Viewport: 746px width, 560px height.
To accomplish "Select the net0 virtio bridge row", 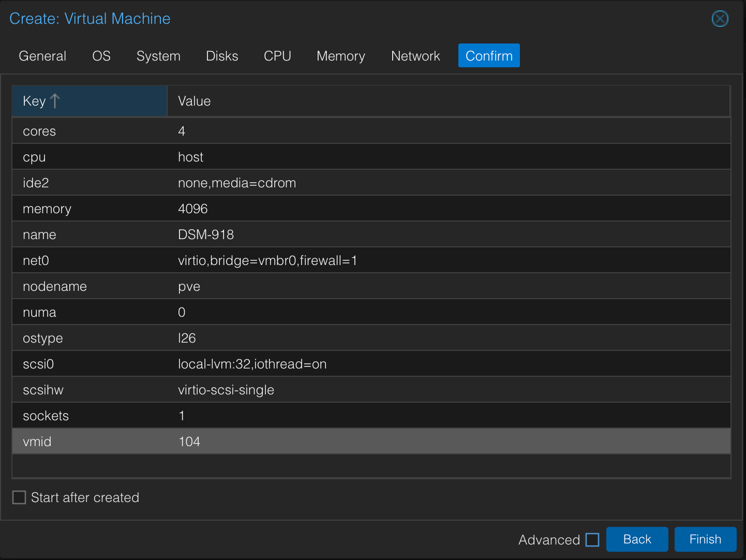I will (371, 260).
